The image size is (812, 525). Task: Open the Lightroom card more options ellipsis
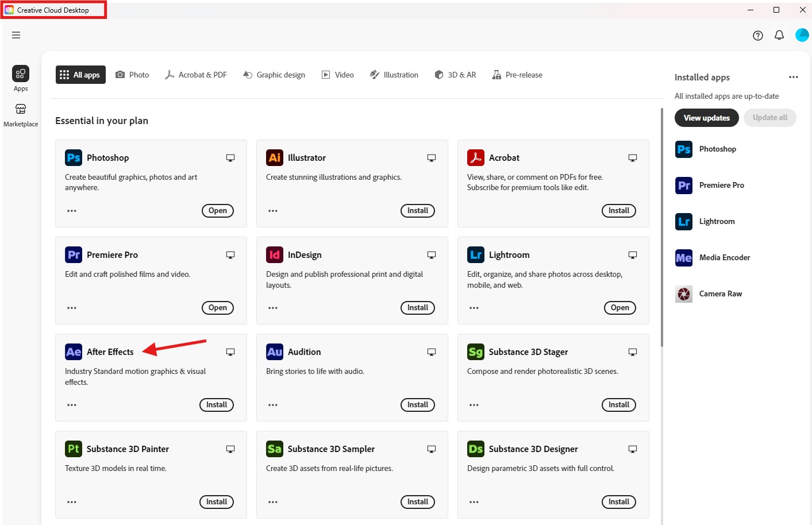[x=474, y=308]
